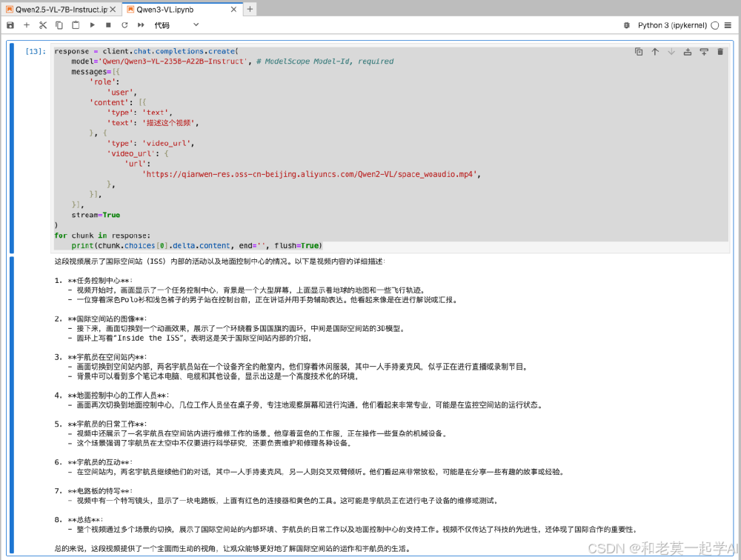Viewport: 741px width, 560px height.
Task: Duplicate the cell via copy-cell icon
Action: pos(637,51)
